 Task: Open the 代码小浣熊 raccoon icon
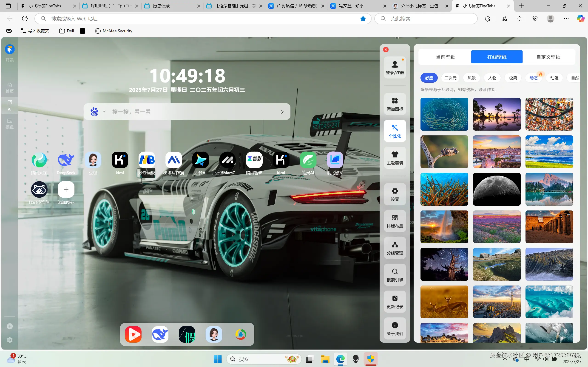(39, 190)
